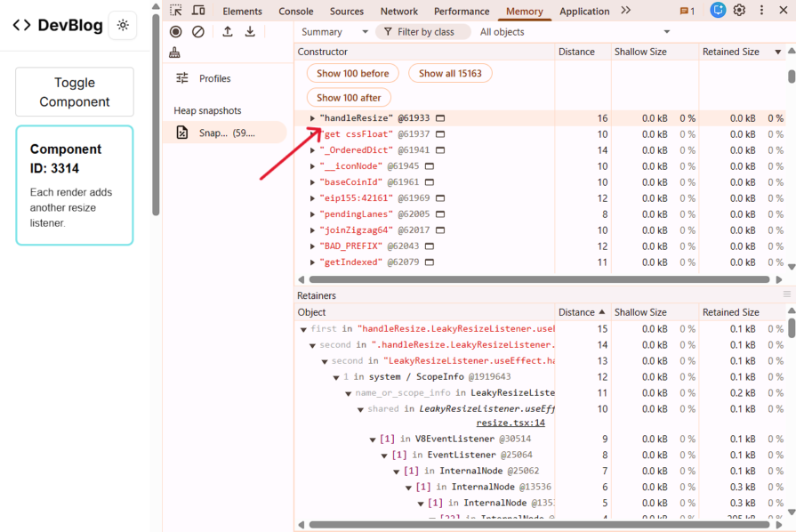Expand the "handleResize" @61933 row

click(312, 118)
